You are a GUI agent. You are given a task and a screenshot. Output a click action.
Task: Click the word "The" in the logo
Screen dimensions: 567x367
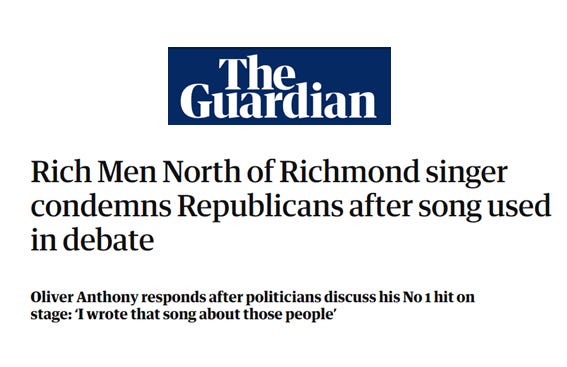[x=256, y=72]
